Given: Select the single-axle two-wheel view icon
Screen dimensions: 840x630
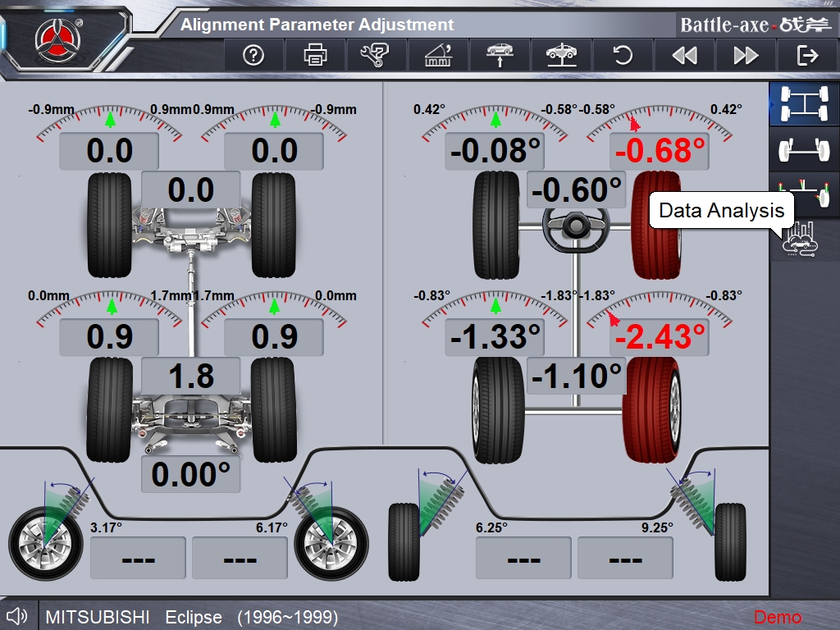Looking at the screenshot, I should point(805,149).
